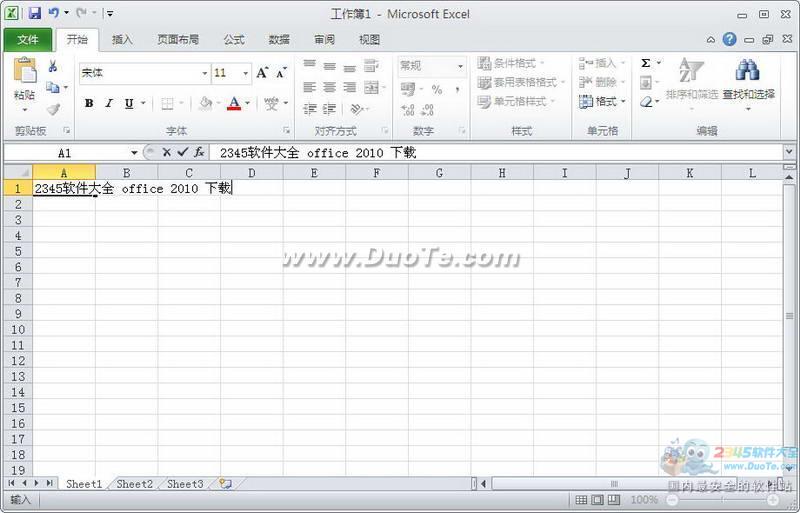Viewport: 800px width, 513px height.
Task: Cancel the entry with X button
Action: tap(166, 152)
